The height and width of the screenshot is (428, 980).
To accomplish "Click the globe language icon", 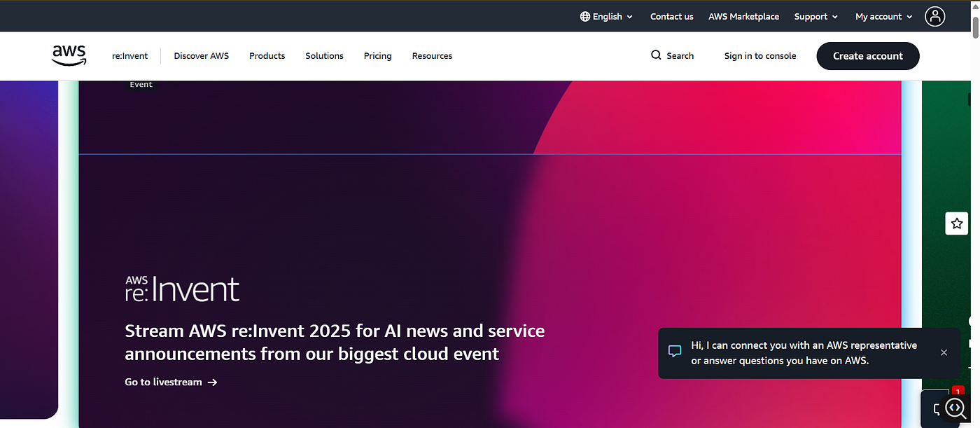I will coord(585,16).
